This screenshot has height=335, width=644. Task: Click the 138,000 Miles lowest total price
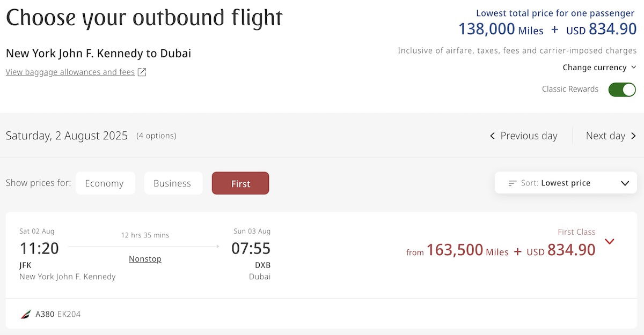(501, 29)
